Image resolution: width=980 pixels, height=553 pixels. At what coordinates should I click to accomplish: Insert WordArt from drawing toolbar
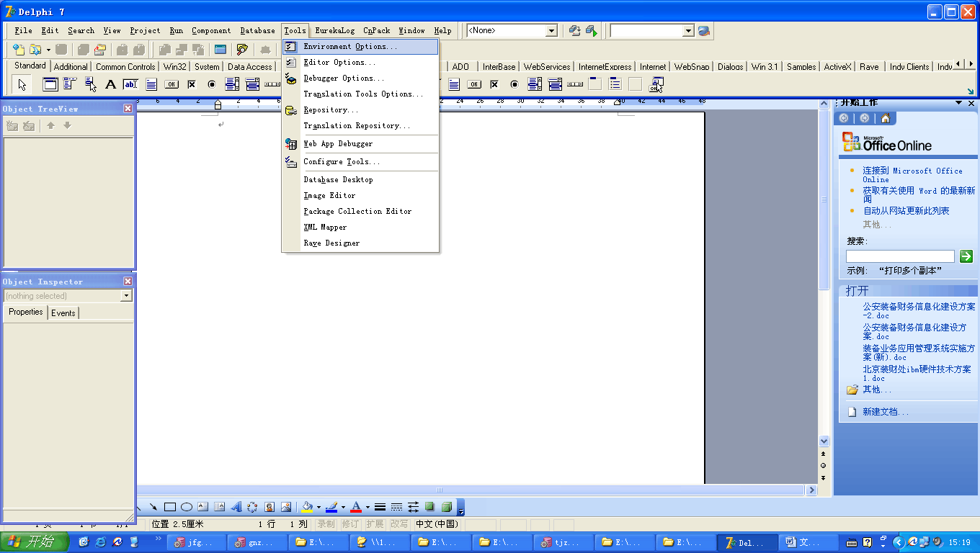tap(236, 507)
